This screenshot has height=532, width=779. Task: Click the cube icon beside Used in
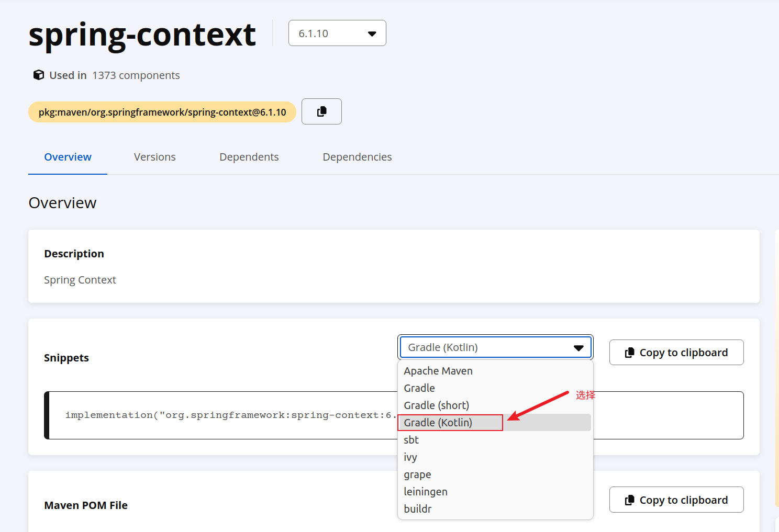(x=38, y=75)
